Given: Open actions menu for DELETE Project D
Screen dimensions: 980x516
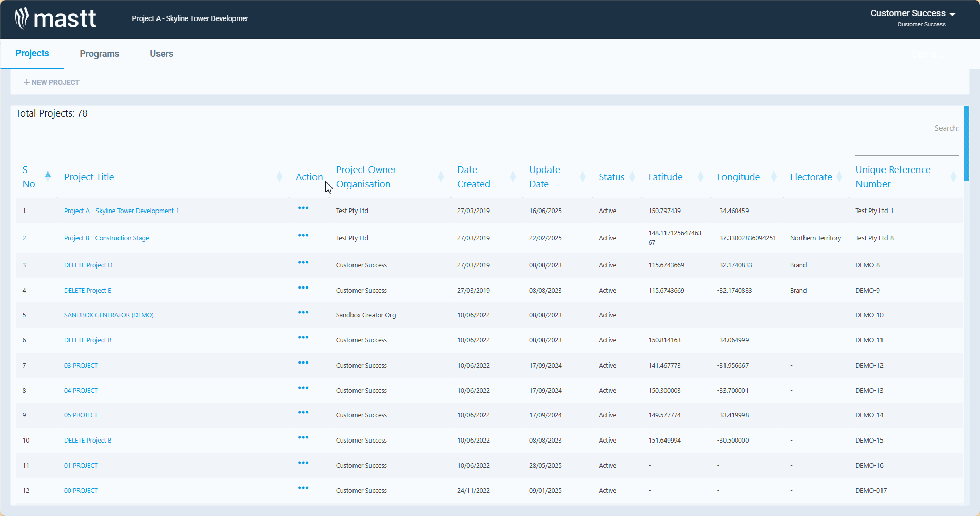Looking at the screenshot, I should click(303, 263).
